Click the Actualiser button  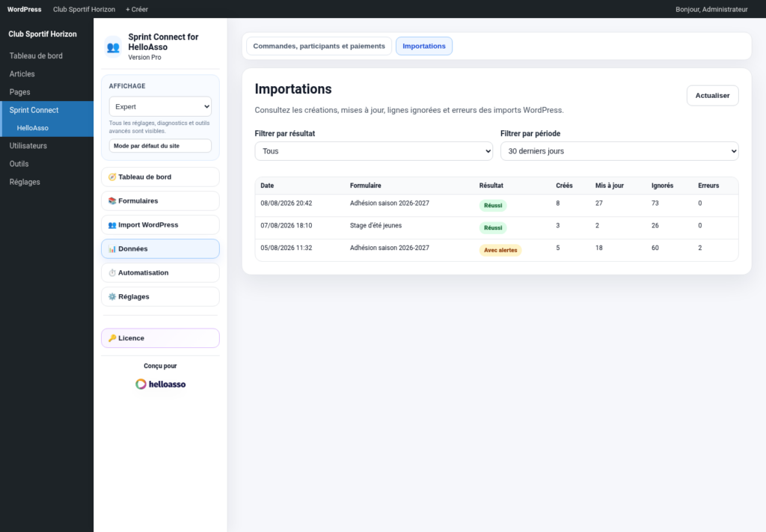pos(712,95)
